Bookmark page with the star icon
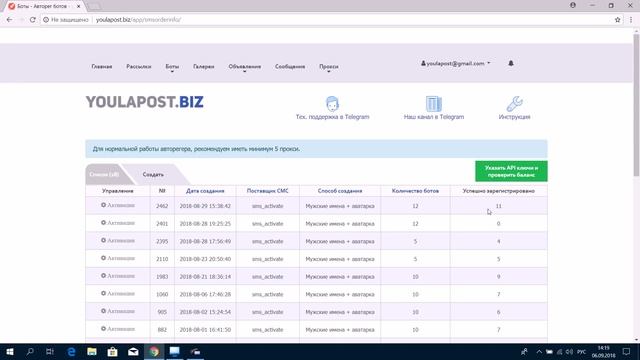This screenshot has width=640, height=360. 618,20
